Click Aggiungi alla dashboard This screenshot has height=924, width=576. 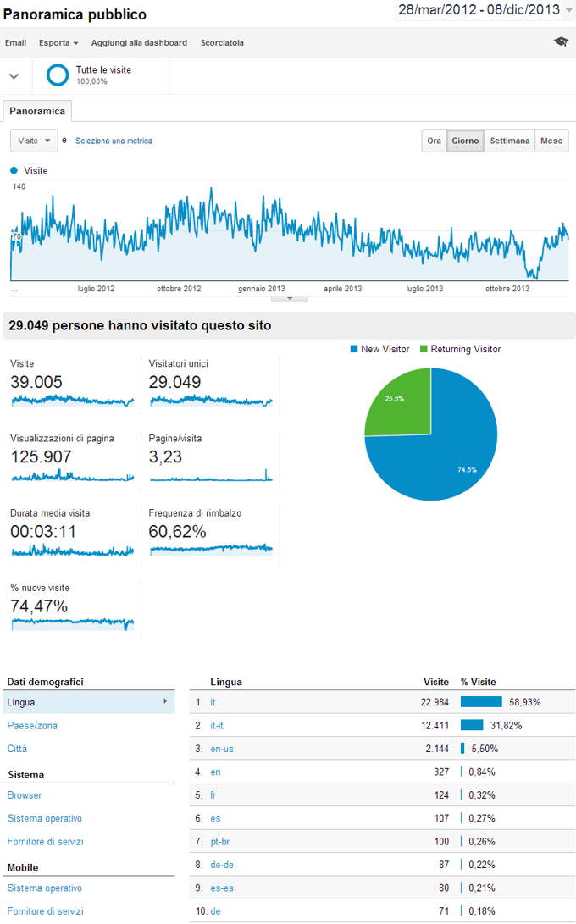point(139,42)
